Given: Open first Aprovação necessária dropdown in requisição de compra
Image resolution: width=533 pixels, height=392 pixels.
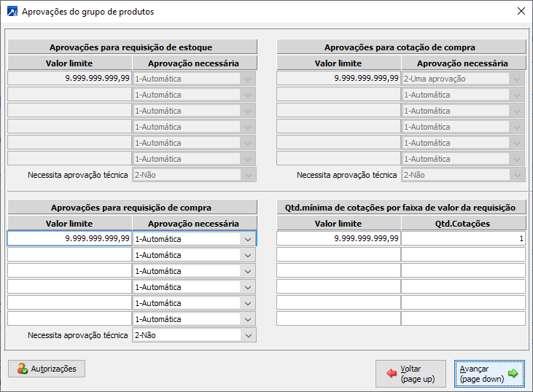Looking at the screenshot, I should pos(249,239).
